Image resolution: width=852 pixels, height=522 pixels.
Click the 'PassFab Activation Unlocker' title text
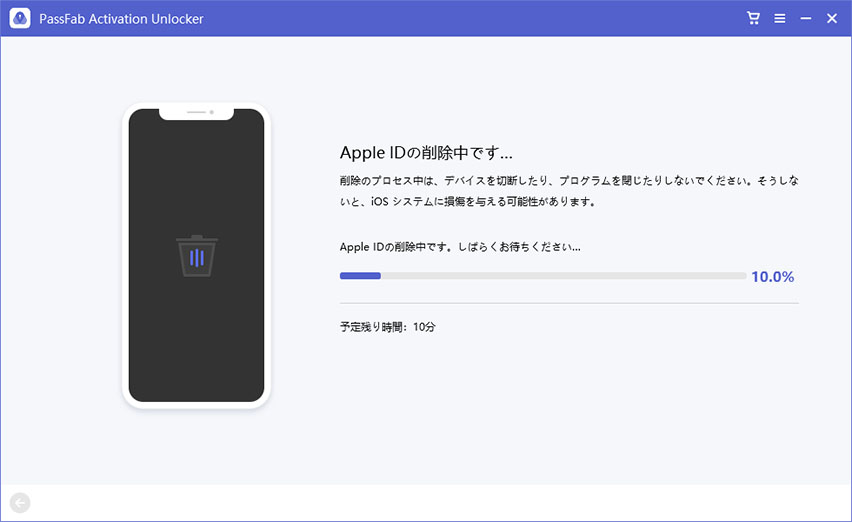[121, 19]
